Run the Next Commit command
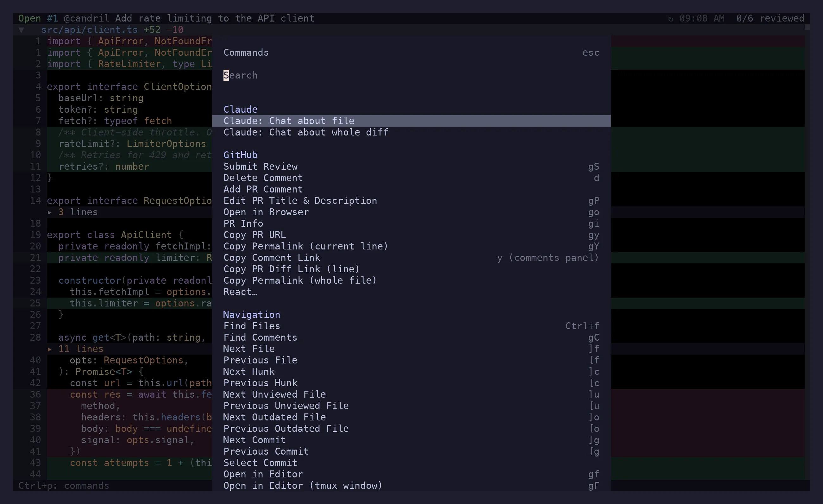823x504 pixels. [x=411, y=440]
